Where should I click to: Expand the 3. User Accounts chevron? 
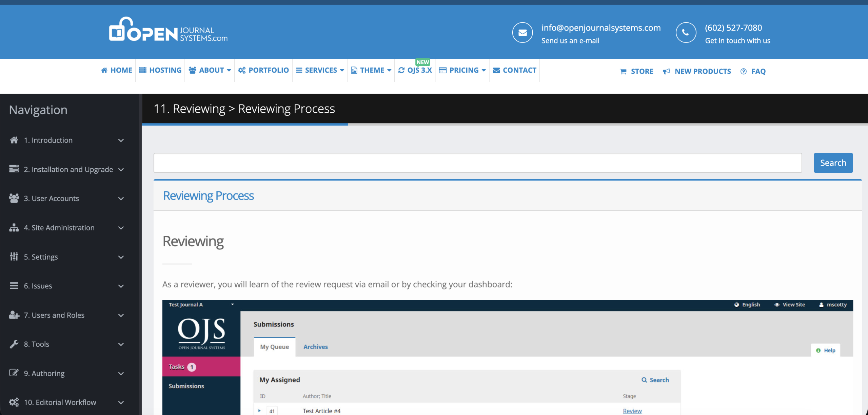(x=121, y=199)
